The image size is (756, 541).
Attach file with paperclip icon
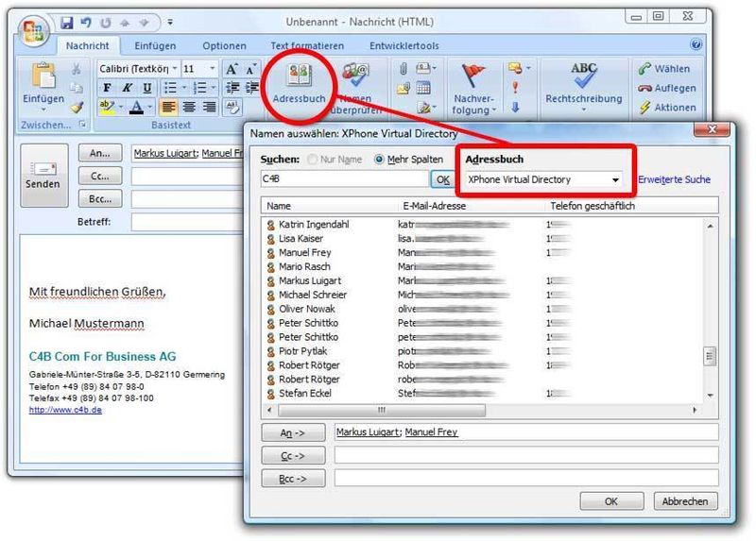click(404, 69)
